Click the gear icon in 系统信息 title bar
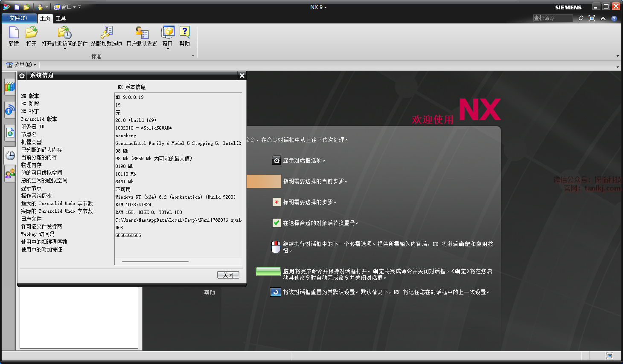623x364 pixels. point(22,76)
